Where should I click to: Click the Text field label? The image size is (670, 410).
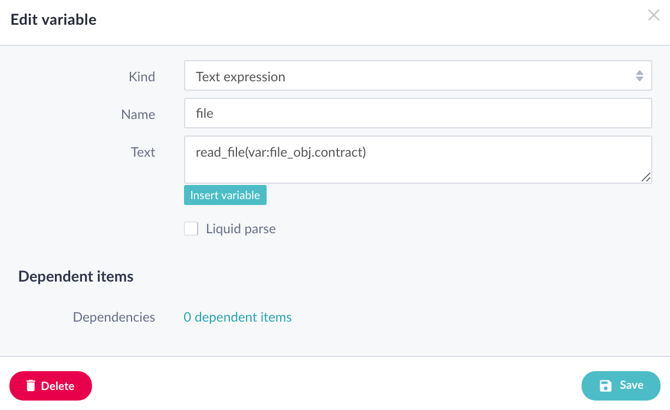pyautogui.click(x=143, y=152)
